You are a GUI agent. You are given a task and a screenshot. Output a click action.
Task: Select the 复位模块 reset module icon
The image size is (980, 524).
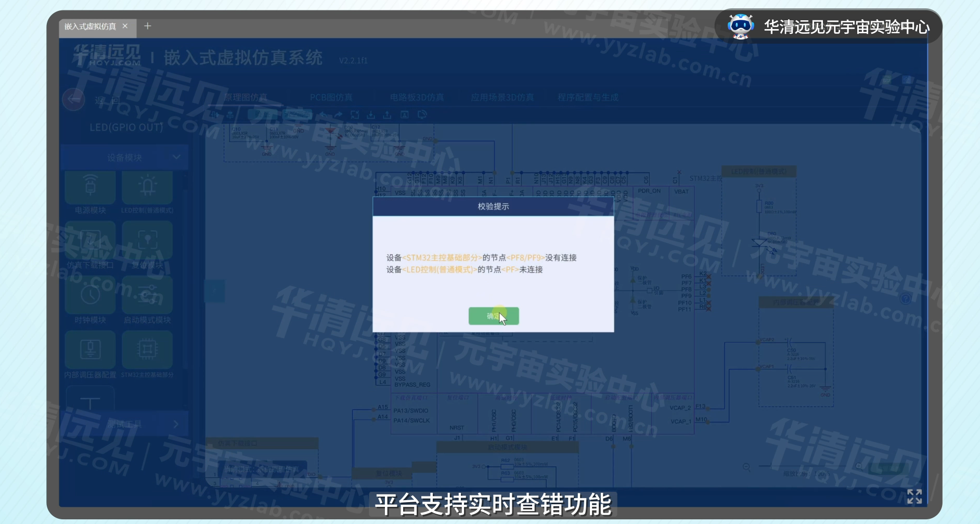[147, 240]
